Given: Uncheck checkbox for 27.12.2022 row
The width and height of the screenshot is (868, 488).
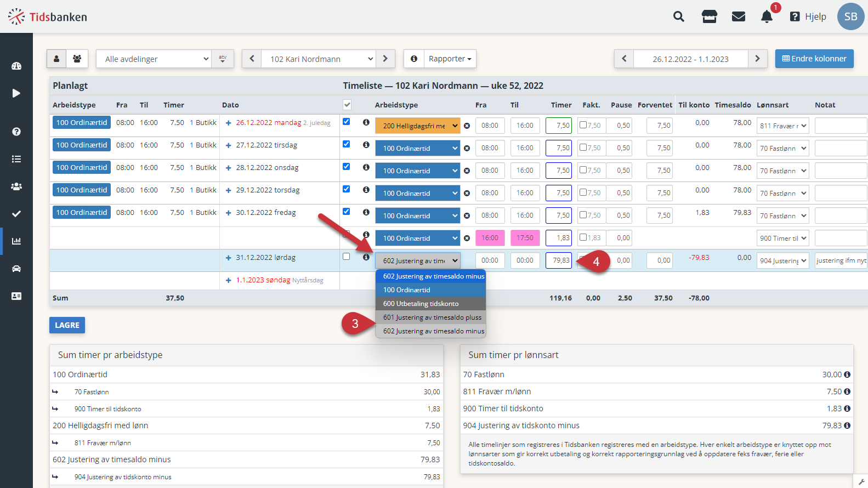Looking at the screenshot, I should (346, 144).
